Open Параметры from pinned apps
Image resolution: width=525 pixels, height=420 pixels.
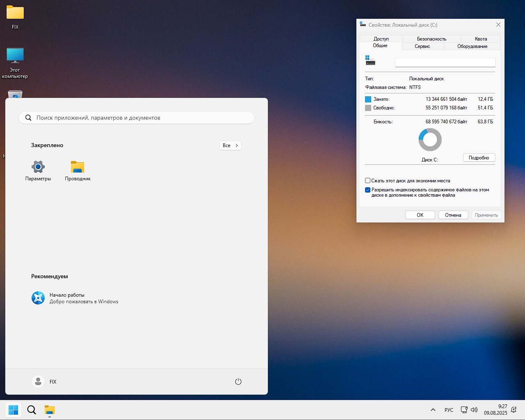pyautogui.click(x=38, y=171)
